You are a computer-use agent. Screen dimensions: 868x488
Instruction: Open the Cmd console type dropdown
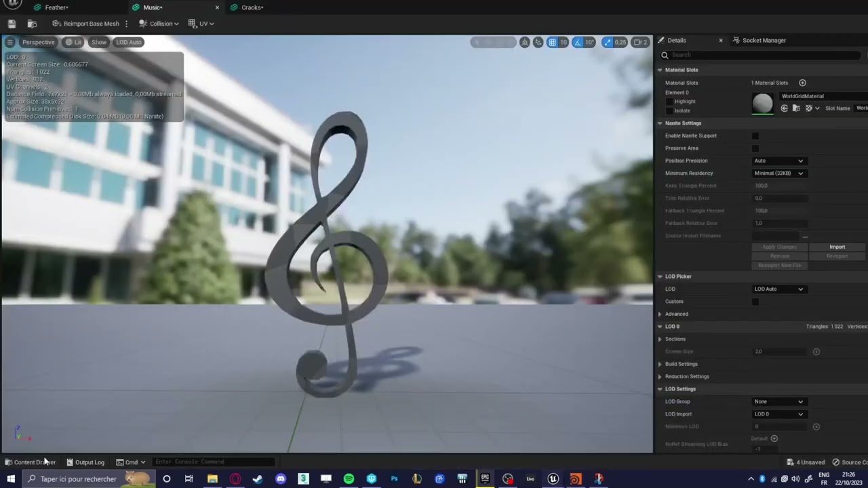(x=131, y=462)
